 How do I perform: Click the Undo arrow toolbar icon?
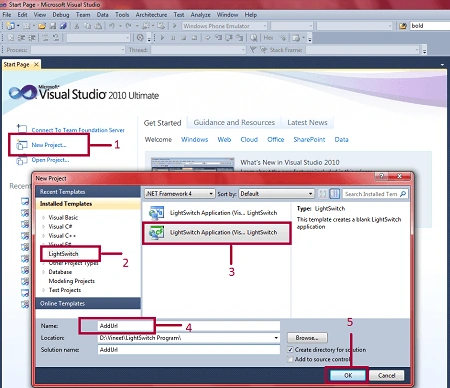tap(112, 26)
